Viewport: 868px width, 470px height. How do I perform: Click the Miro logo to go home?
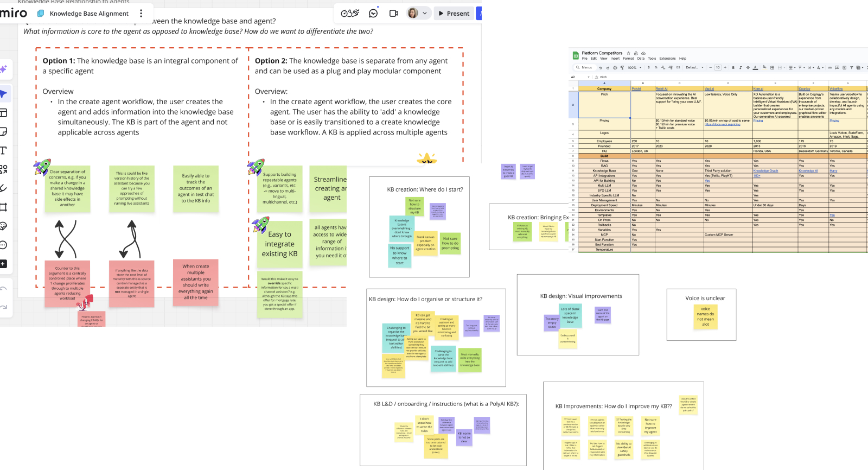tap(13, 13)
